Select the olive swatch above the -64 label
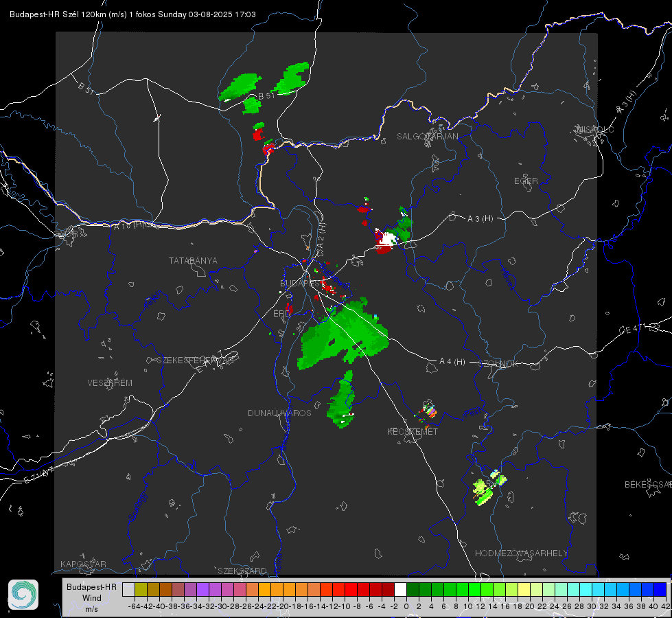 pos(141,590)
